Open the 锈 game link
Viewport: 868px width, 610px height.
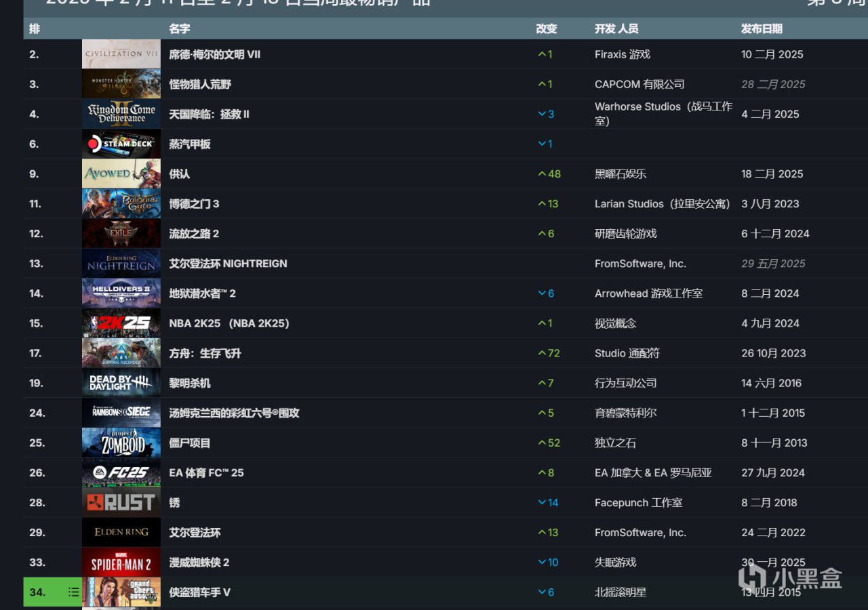pos(174,502)
